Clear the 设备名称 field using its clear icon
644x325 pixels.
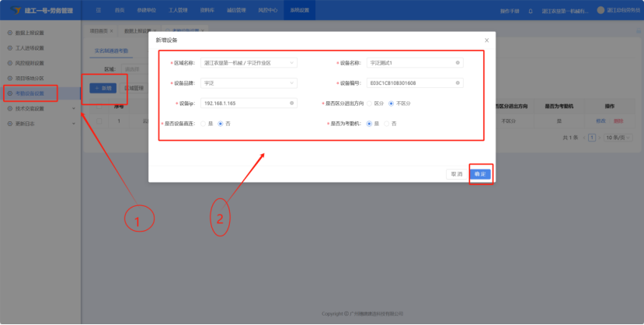(x=458, y=62)
